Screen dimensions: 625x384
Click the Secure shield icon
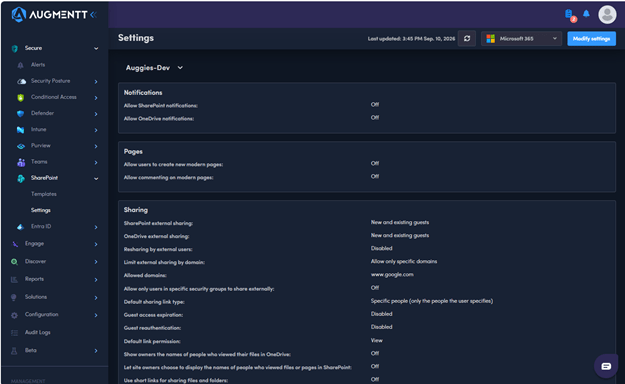coord(15,49)
